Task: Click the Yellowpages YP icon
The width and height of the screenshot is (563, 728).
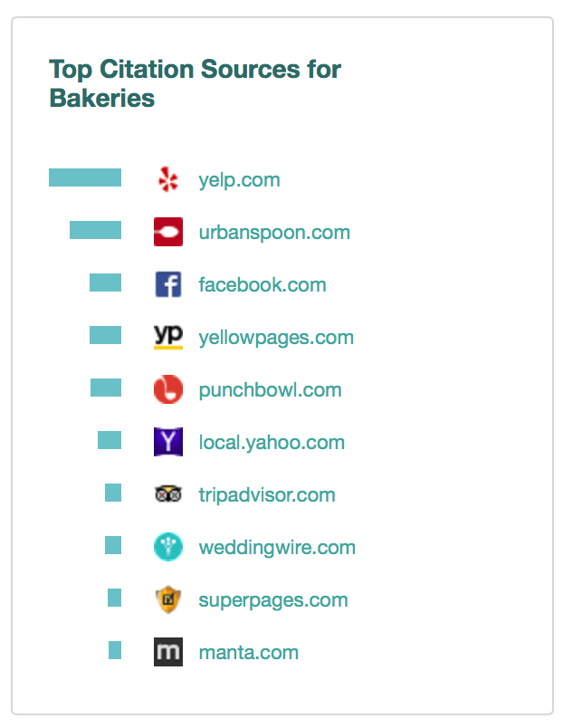Action: (168, 337)
